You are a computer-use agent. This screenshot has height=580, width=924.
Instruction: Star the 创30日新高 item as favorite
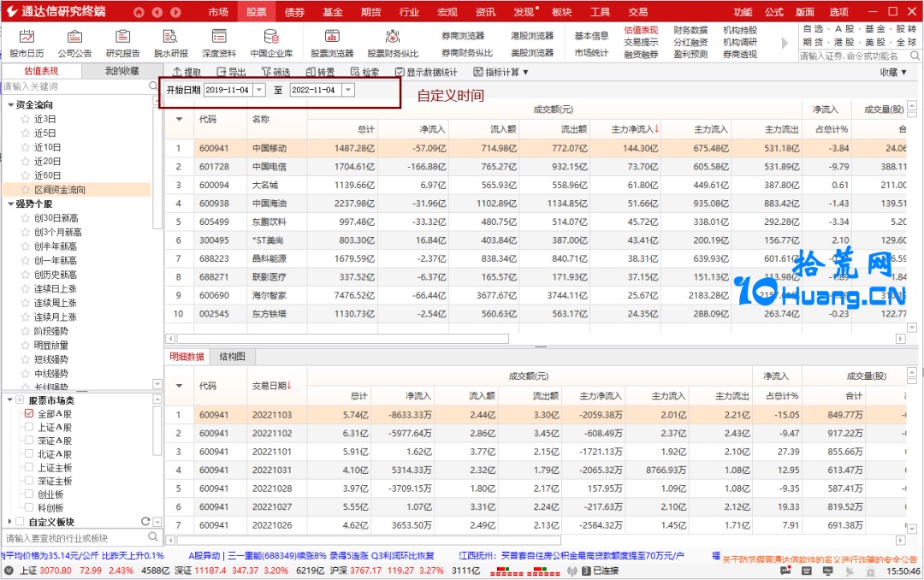(26, 217)
